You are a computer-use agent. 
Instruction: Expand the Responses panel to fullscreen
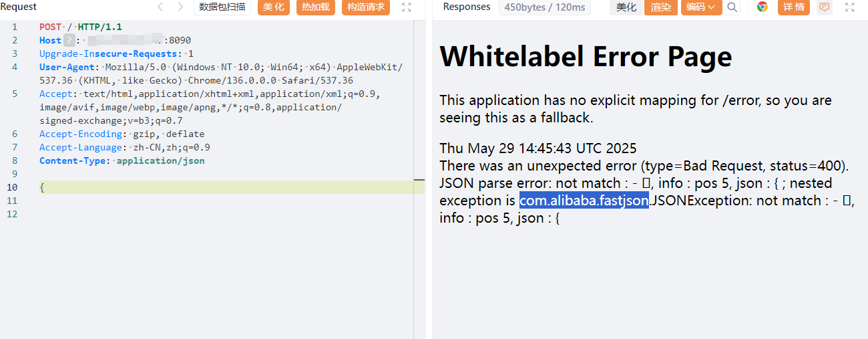pyautogui.click(x=850, y=7)
